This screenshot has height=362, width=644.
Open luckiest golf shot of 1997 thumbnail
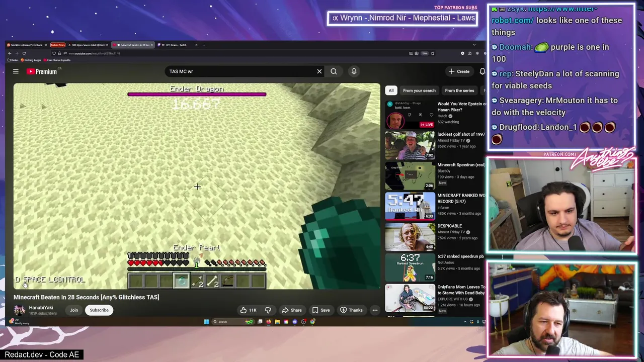pyautogui.click(x=410, y=145)
